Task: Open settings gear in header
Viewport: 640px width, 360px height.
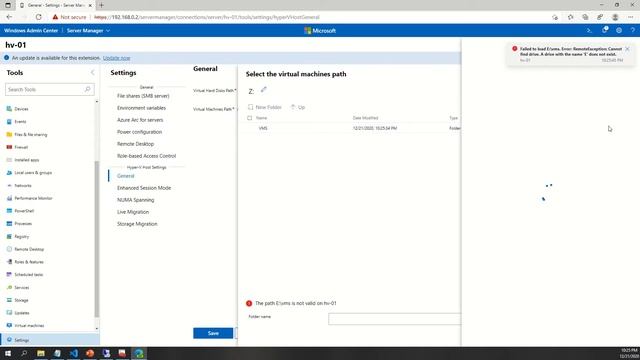Action: [619, 30]
